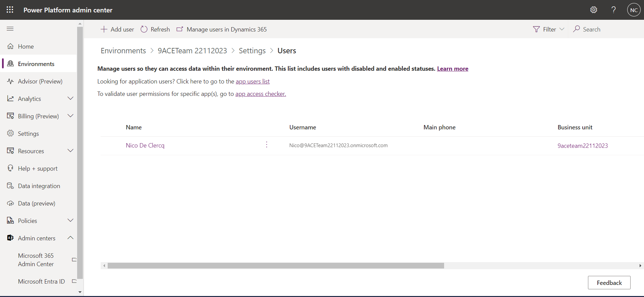Viewport: 644px width, 297px height.
Task: Open Data (preview) page
Action: point(37,203)
